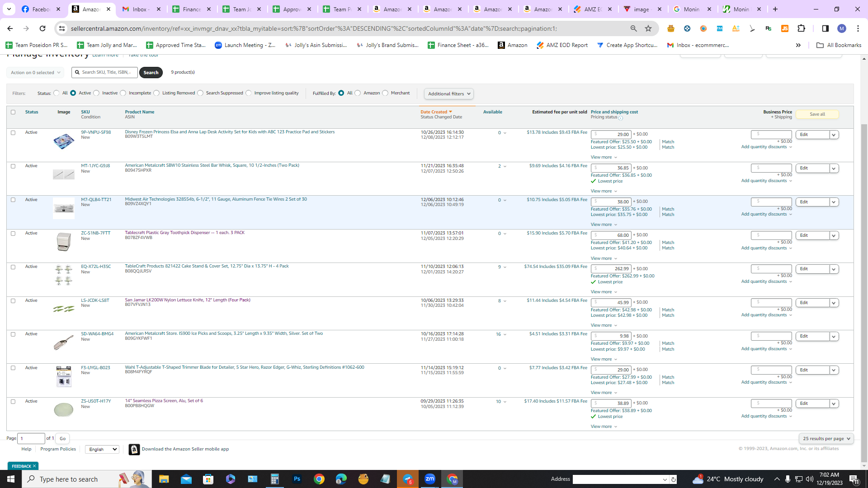Open the English language selector
The width and height of the screenshot is (868, 488).
click(102, 449)
